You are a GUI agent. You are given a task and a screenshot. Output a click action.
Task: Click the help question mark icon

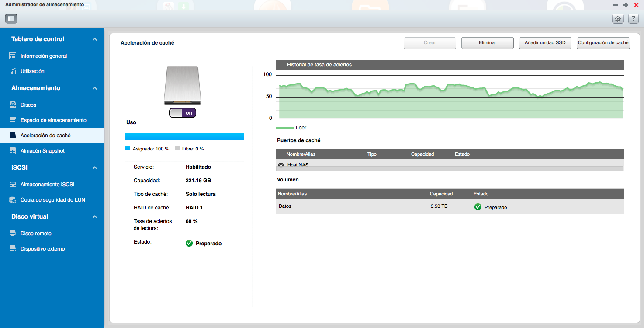633,18
